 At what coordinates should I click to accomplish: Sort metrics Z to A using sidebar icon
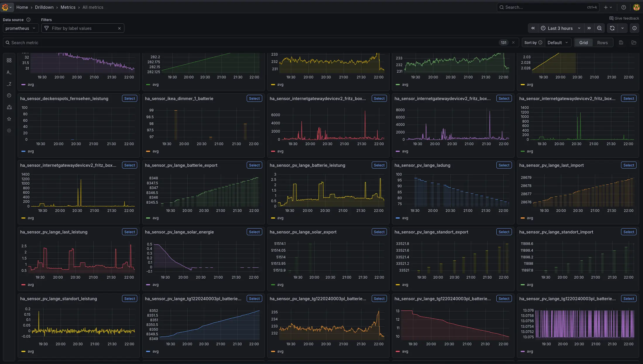coord(9,84)
